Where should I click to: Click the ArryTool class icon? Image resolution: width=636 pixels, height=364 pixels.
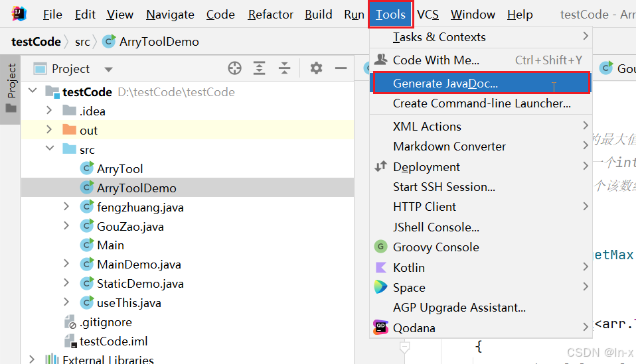coord(87,168)
